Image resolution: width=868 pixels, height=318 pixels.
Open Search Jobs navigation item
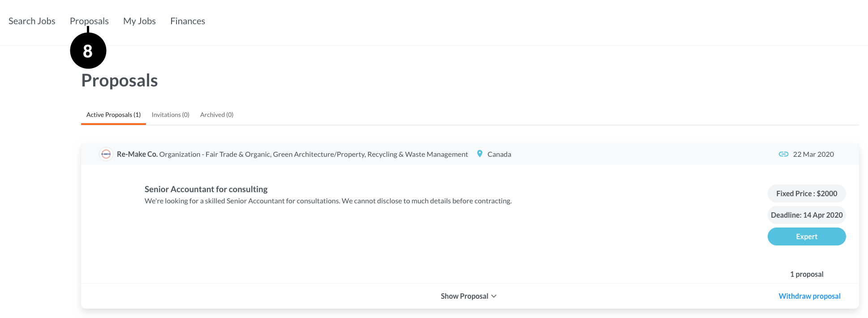pyautogui.click(x=32, y=21)
